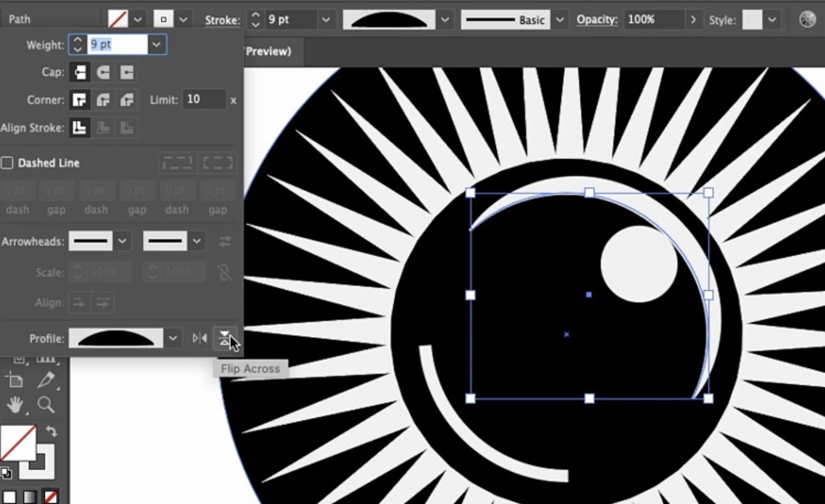Expand the Opacity slider arrow
Viewport: 825px width, 504px height.
click(693, 20)
